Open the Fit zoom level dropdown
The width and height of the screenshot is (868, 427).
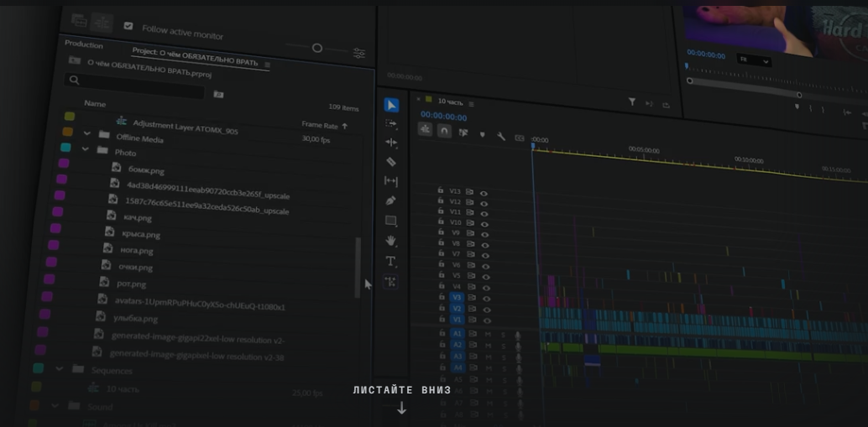pyautogui.click(x=753, y=60)
